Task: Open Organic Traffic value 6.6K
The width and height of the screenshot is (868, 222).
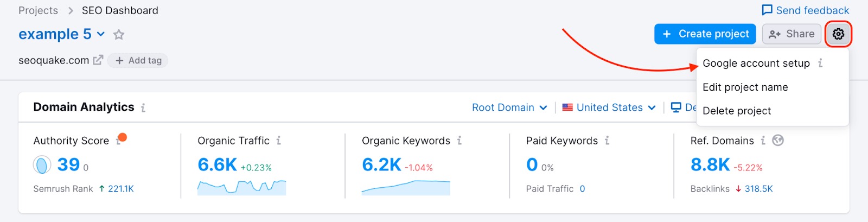Action: click(x=217, y=164)
